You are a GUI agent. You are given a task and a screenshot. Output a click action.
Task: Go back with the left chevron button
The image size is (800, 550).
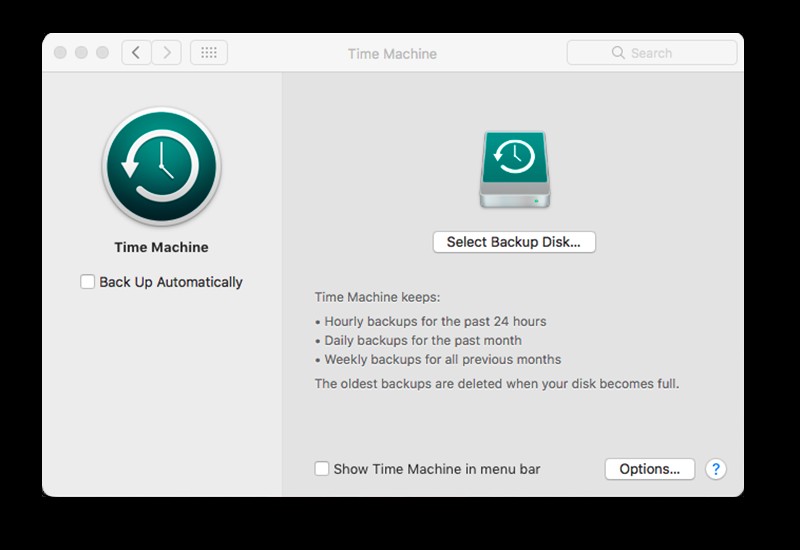(136, 53)
